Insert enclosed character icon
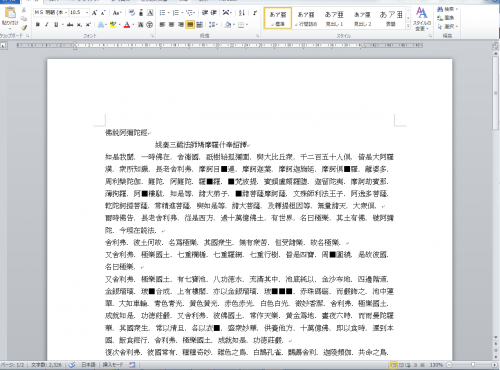 coord(150,24)
